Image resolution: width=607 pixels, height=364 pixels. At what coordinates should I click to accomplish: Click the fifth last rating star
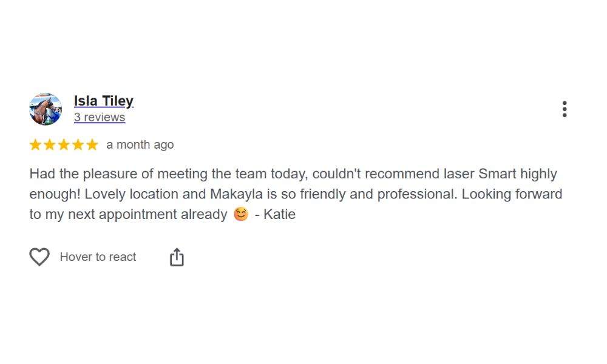(92, 144)
